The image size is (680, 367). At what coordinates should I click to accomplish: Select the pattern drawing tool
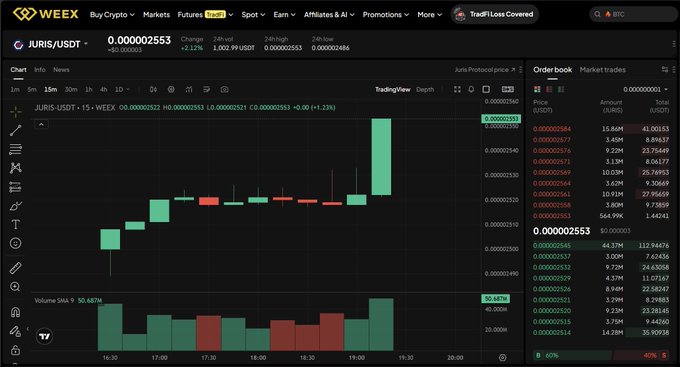(16, 168)
